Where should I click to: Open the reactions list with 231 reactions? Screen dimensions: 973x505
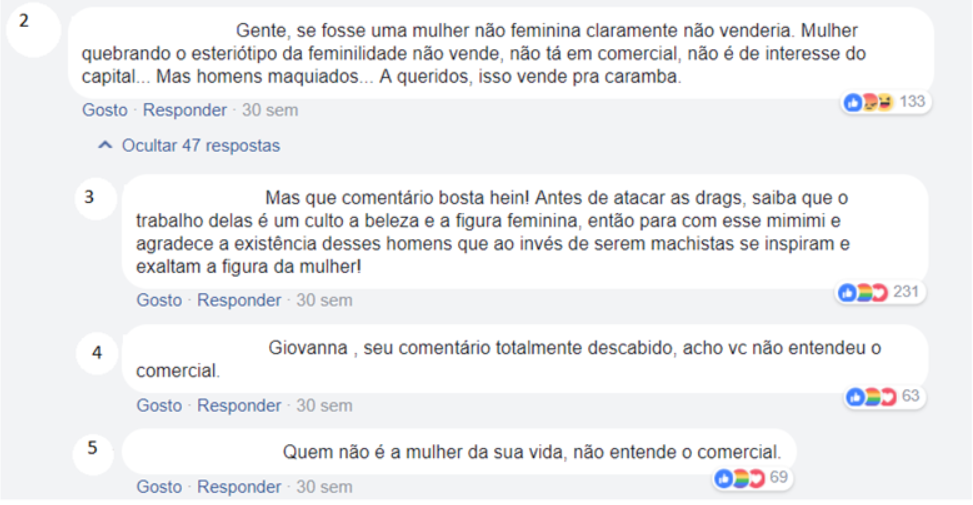[x=862, y=292]
